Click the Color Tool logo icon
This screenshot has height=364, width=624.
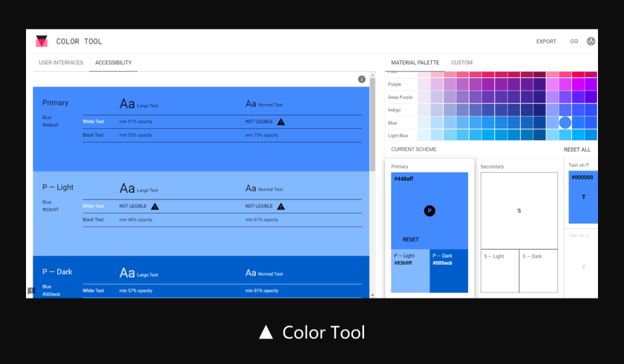42,41
